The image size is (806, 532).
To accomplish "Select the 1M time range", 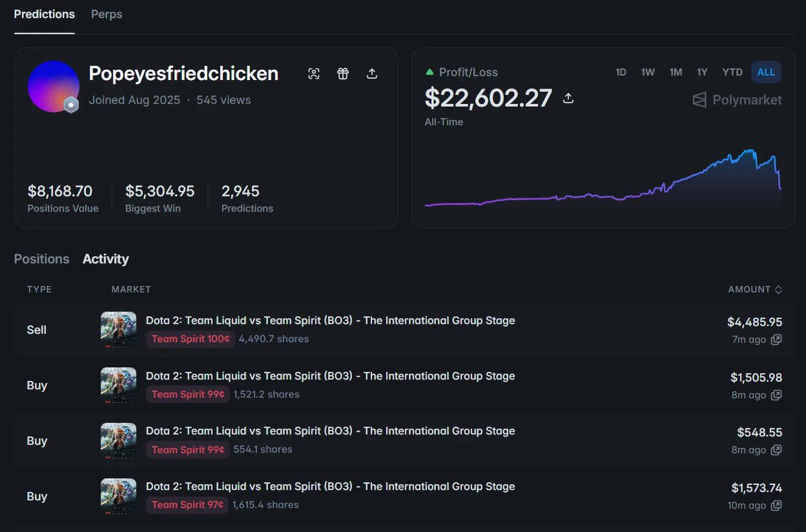I will pyautogui.click(x=676, y=72).
